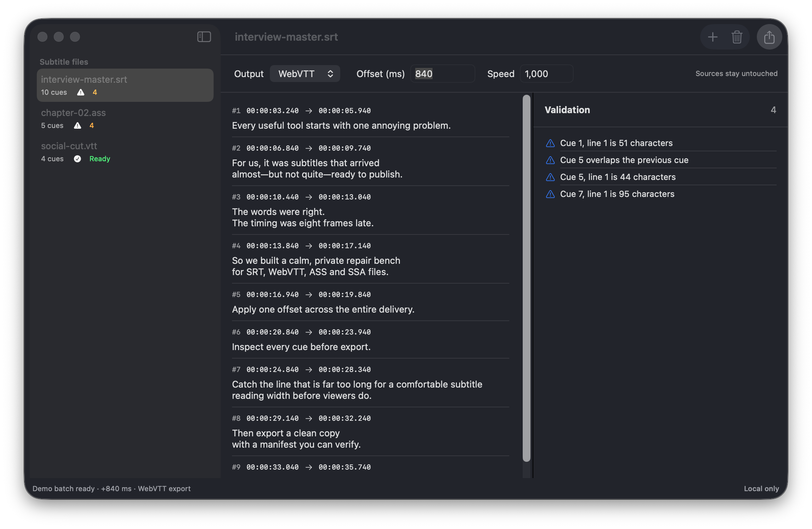Image resolution: width=812 pixels, height=529 pixels.
Task: Select social-cut.vtt in the sidebar
Action: point(125,152)
